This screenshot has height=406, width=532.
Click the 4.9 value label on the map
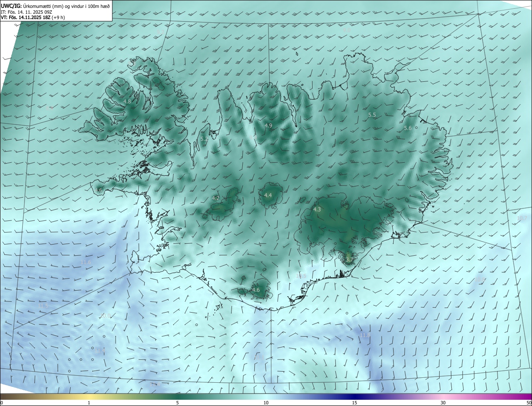point(268,125)
